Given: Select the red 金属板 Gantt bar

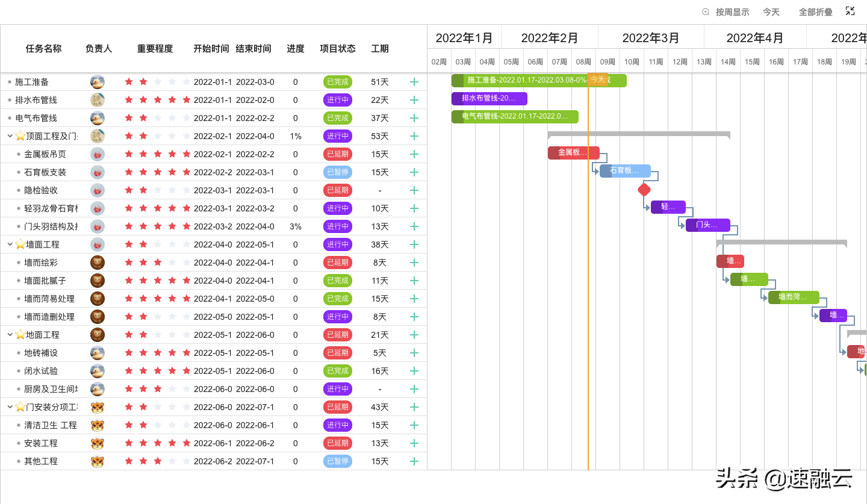Looking at the screenshot, I should point(574,153).
